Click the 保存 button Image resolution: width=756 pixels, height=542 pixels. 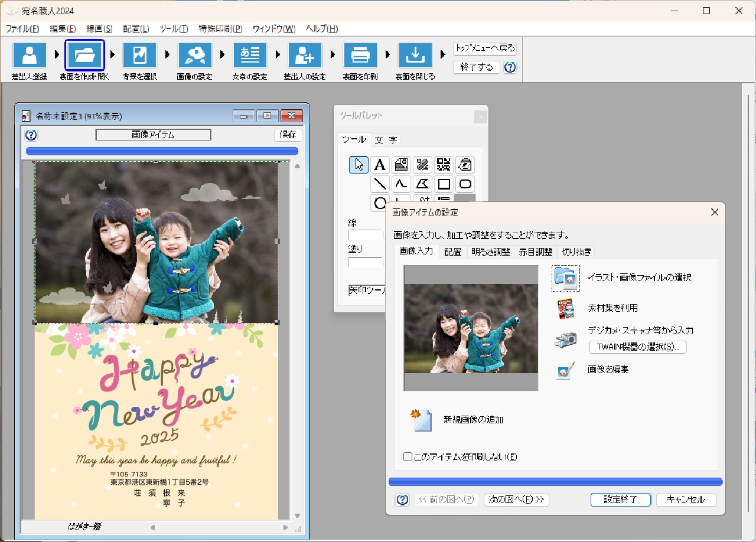[x=288, y=135]
